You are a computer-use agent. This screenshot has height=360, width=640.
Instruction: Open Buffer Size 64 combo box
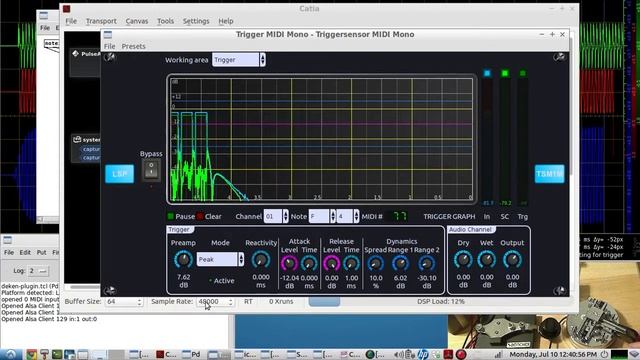[x=124, y=302]
